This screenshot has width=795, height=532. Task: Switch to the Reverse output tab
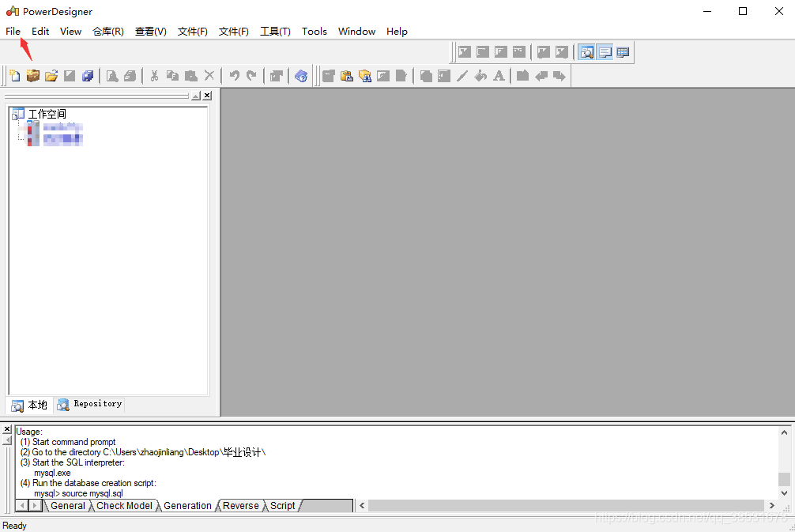(x=240, y=506)
